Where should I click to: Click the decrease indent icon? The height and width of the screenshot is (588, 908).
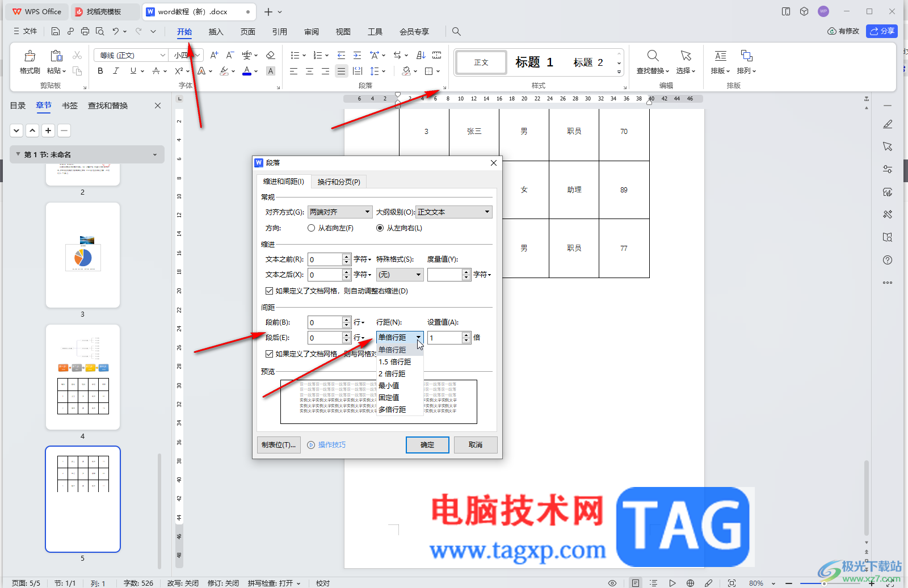[341, 55]
